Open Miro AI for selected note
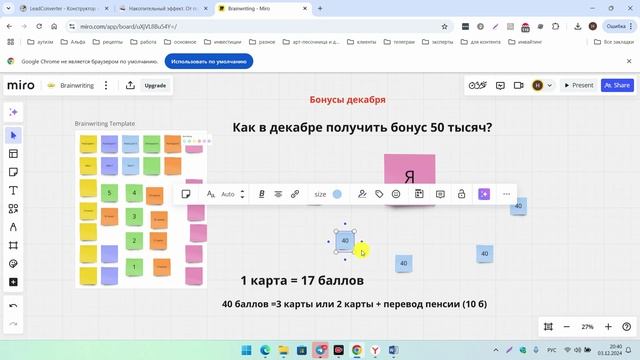 point(484,194)
